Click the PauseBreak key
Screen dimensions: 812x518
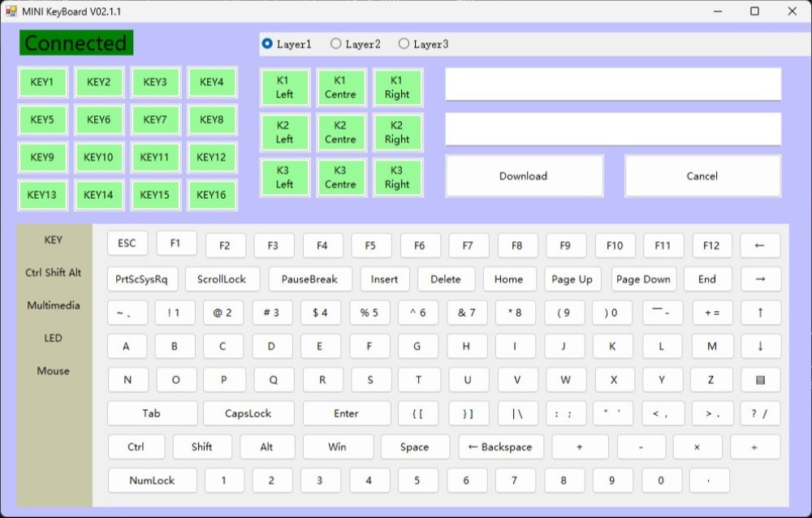pos(309,279)
